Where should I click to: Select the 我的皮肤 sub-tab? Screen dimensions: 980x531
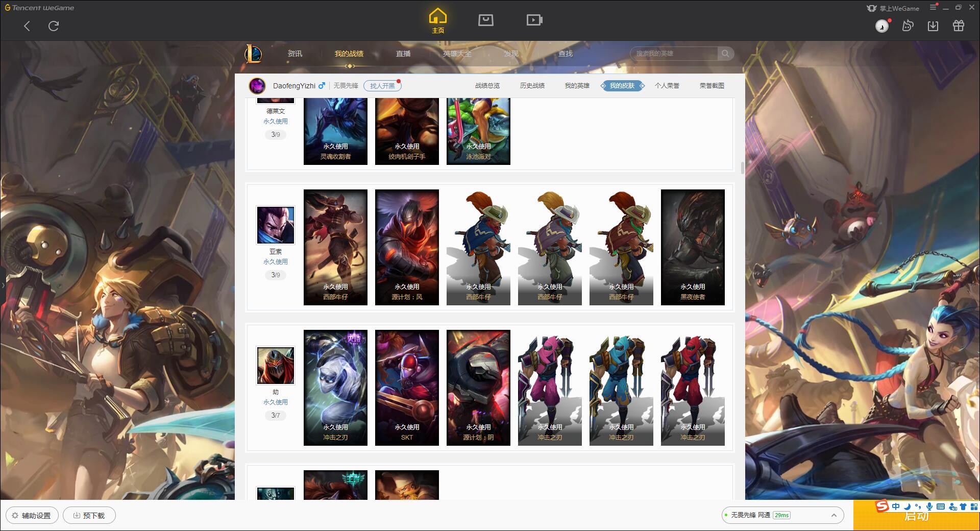pos(622,86)
